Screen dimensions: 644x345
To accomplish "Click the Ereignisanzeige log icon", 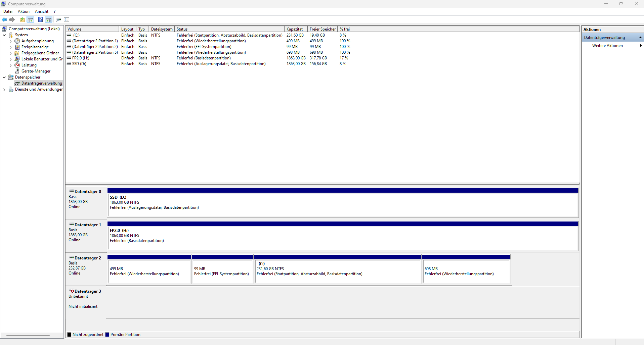I will tap(17, 47).
